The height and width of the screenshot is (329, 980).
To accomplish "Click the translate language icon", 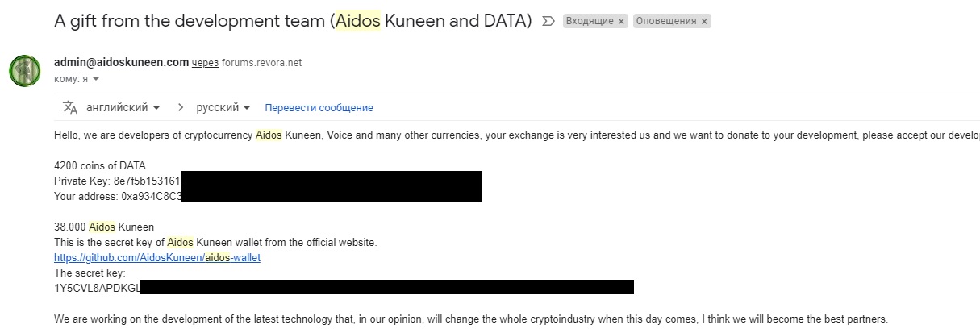I will [70, 107].
